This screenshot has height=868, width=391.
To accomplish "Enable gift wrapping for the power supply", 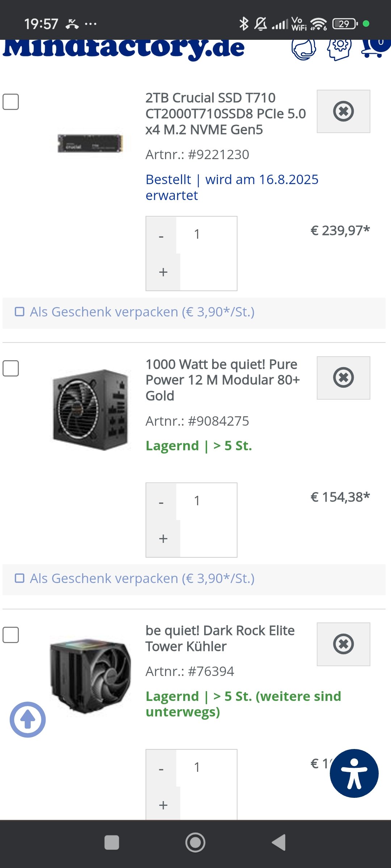I will pos(20,578).
